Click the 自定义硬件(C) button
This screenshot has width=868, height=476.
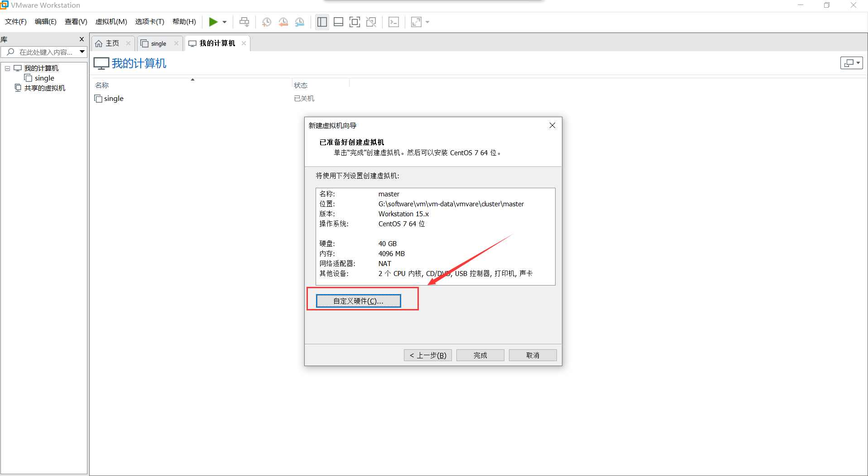[358, 300]
